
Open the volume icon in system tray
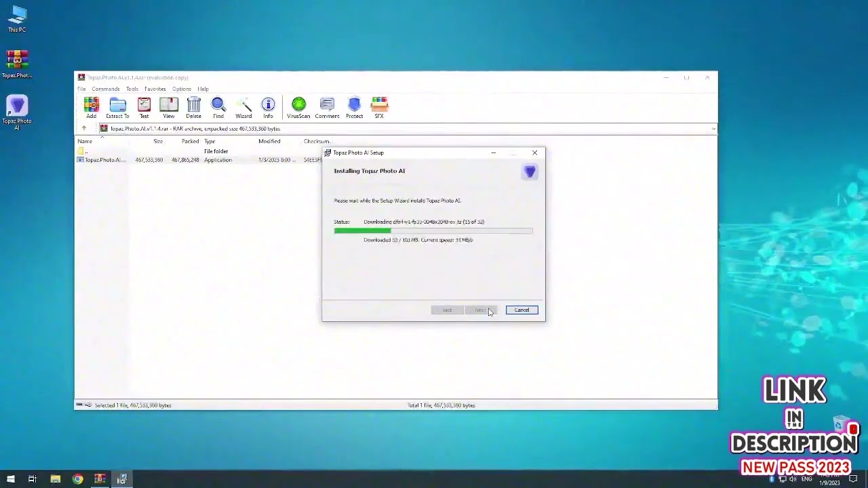(x=793, y=479)
